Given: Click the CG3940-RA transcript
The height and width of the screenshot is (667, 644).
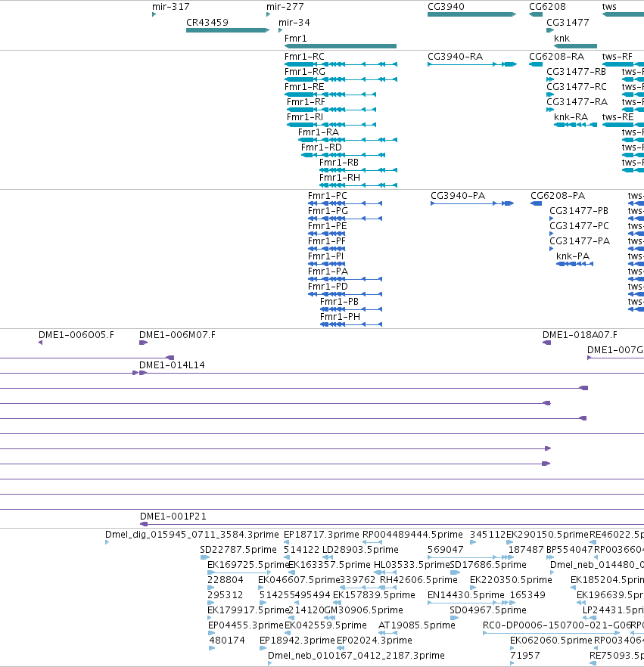Looking at the screenshot, I should [472, 64].
